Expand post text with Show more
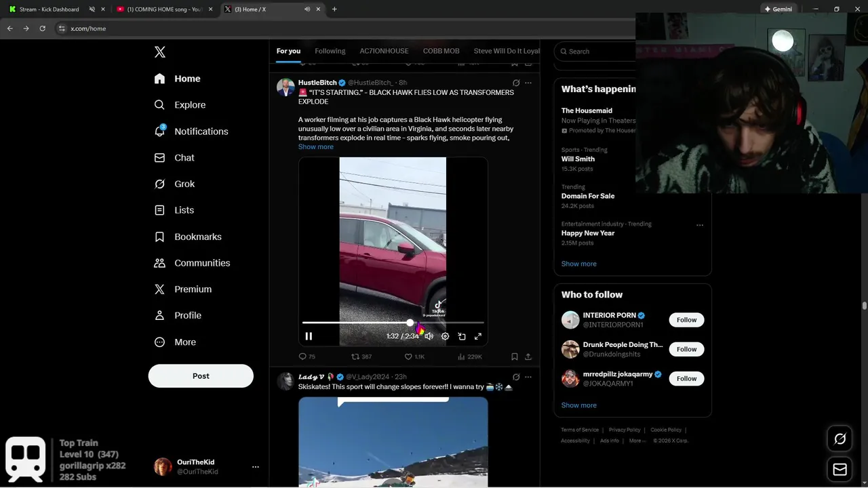Viewport: 868px width, 488px height. tap(316, 147)
